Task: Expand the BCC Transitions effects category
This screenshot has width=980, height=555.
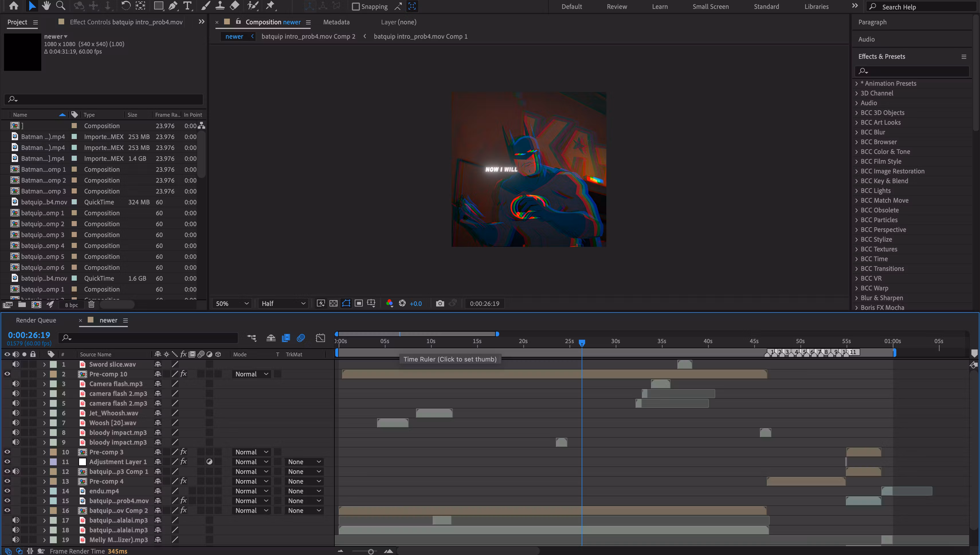Action: [856, 268]
